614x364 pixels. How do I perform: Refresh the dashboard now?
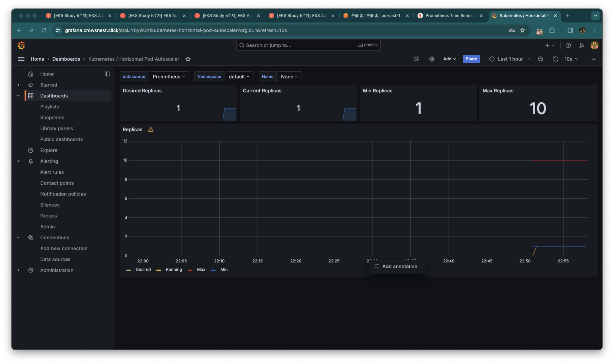point(555,59)
